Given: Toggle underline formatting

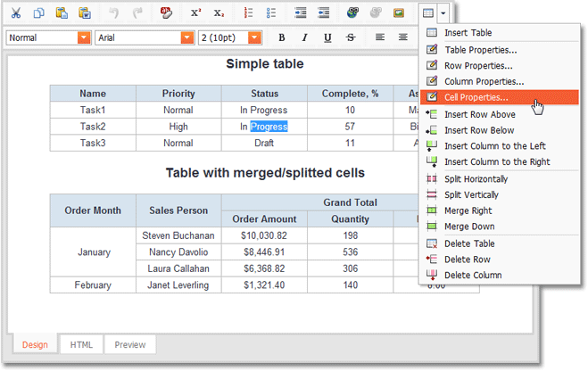Looking at the screenshot, I should pyautogui.click(x=327, y=37).
